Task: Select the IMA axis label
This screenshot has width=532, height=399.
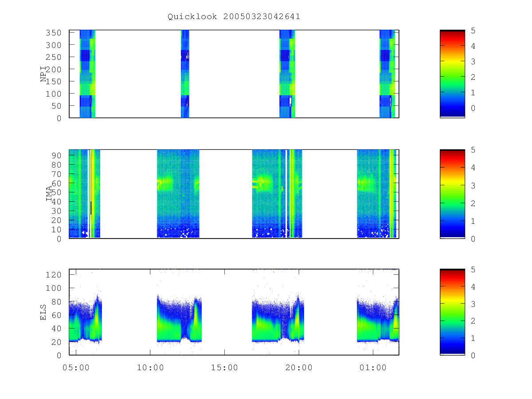Action: pos(49,194)
